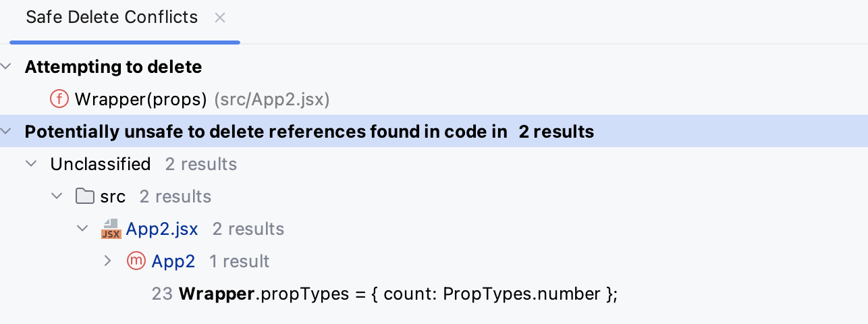The height and width of the screenshot is (324, 868).
Task: Select the src 2 results row
Action: click(113, 196)
